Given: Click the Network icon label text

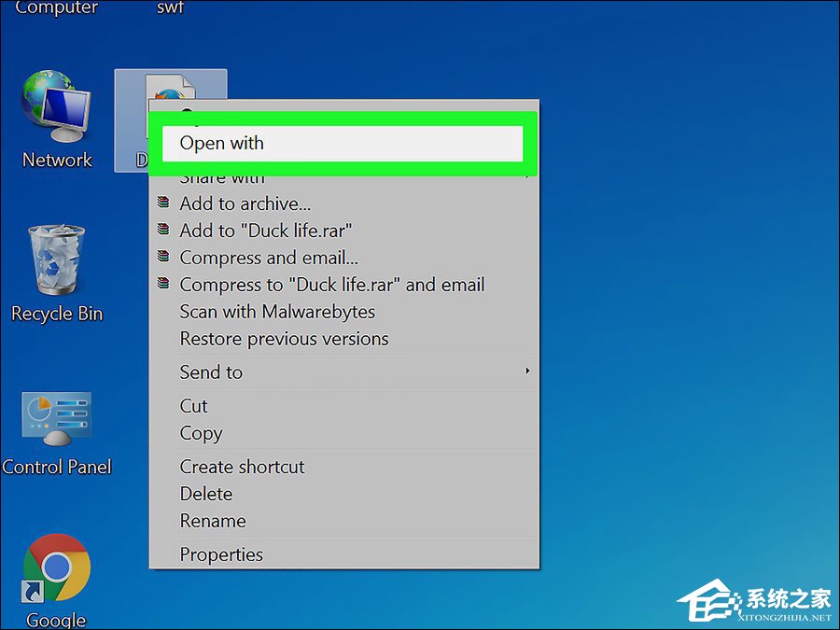Looking at the screenshot, I should point(57,160).
